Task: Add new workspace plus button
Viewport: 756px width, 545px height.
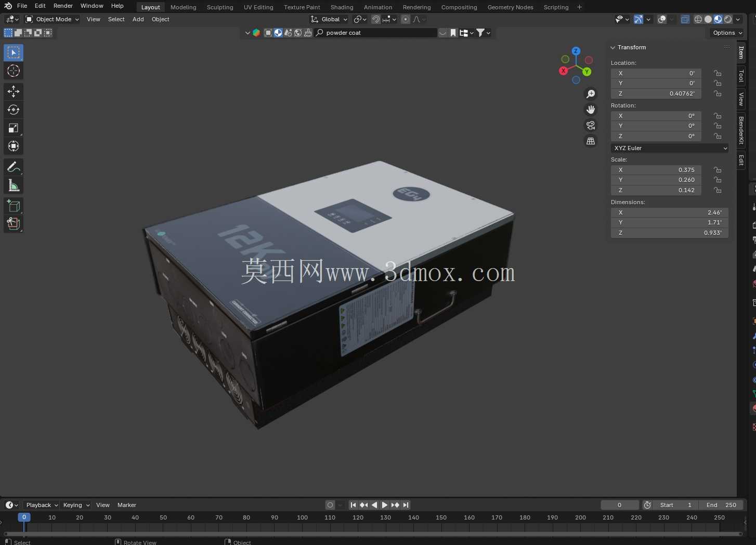Action: [x=579, y=7]
